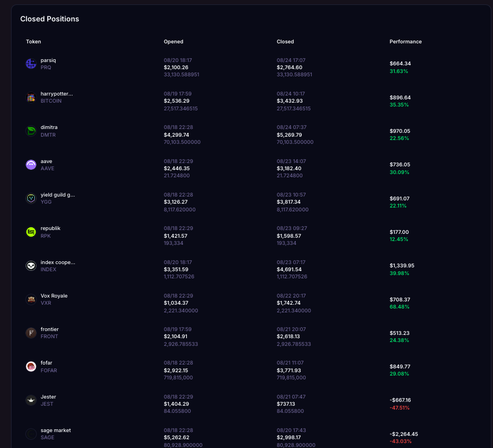This screenshot has width=493, height=448.
Task: Open the sage market token name
Action: 56,430
